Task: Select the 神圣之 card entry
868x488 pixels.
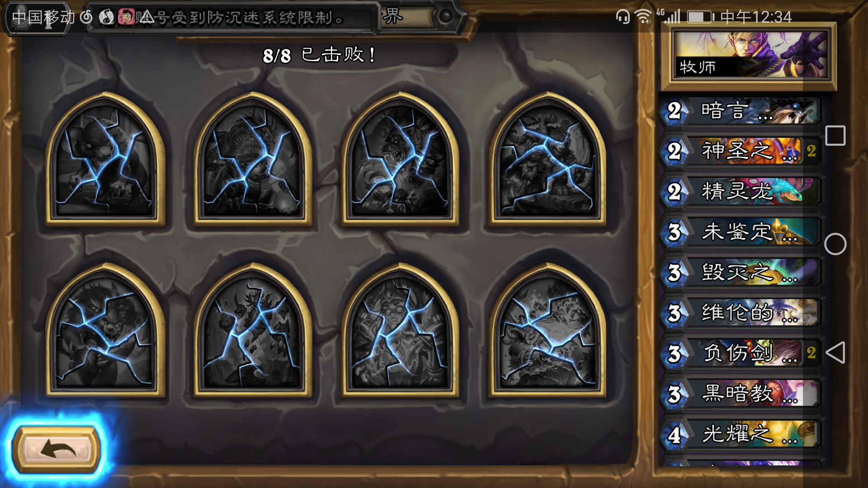Action: [740, 151]
